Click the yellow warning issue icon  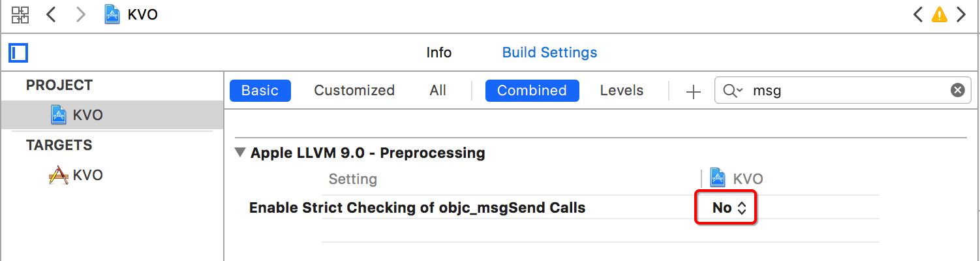tap(939, 14)
